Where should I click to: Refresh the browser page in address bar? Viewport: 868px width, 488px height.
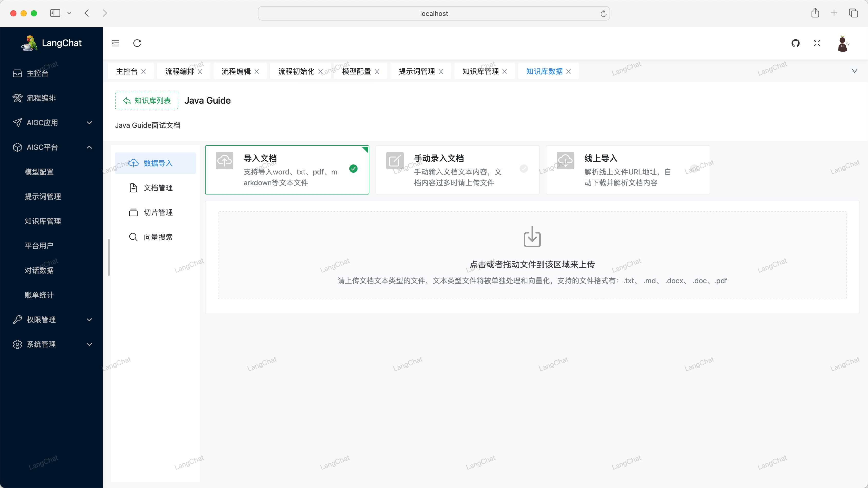click(603, 14)
